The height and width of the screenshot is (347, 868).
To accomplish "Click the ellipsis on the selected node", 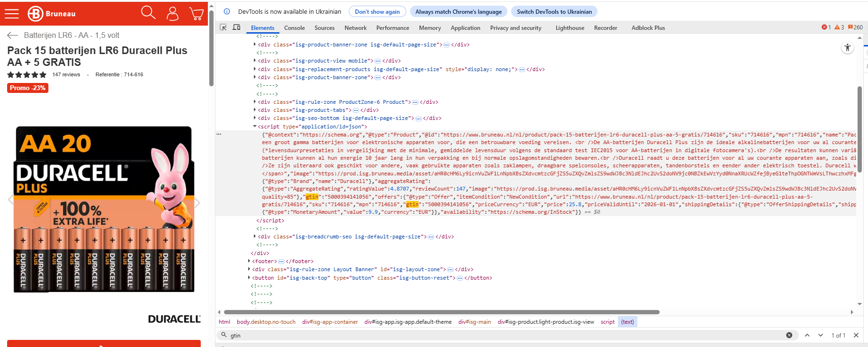I will [x=219, y=134].
